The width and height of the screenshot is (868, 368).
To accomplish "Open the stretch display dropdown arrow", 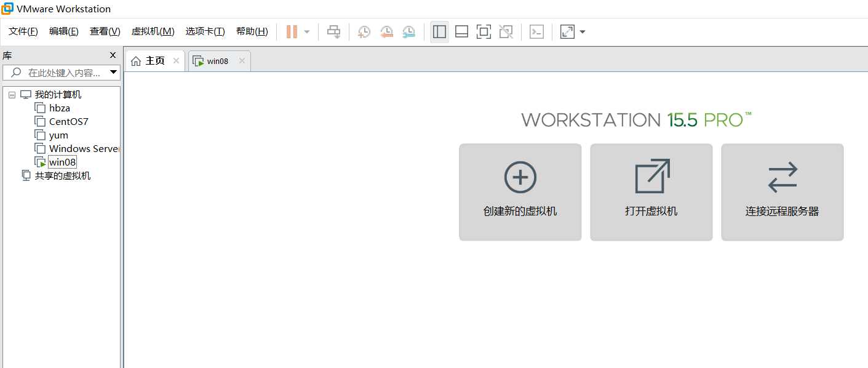I will coord(582,31).
